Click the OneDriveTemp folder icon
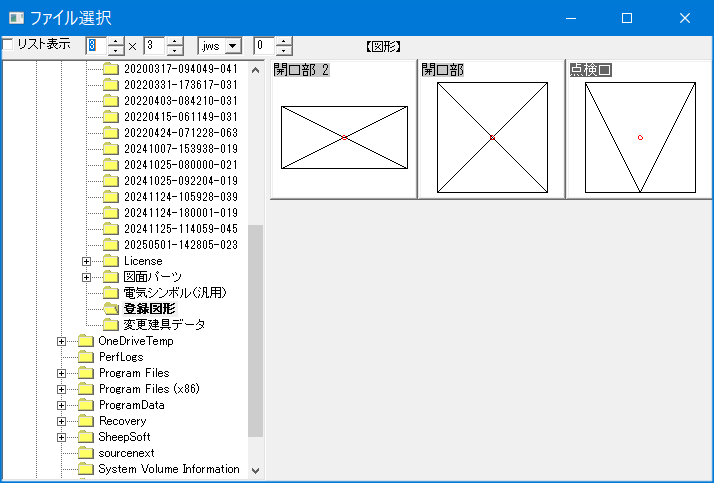714x483 pixels. click(86, 341)
